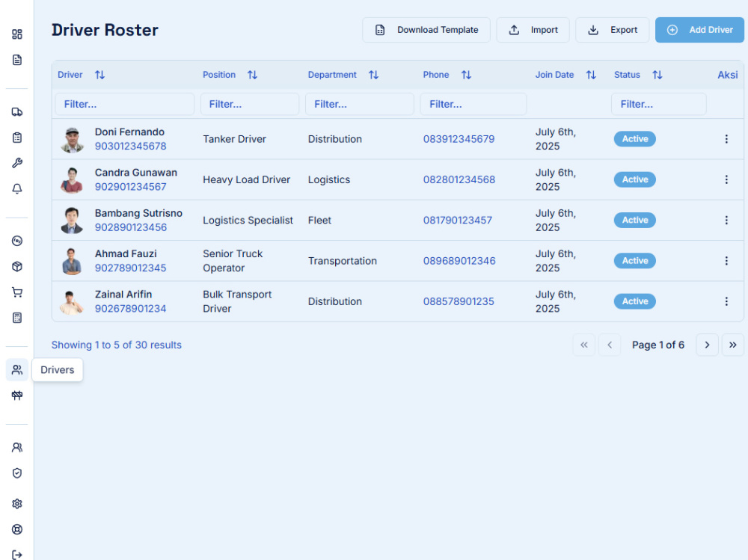
Task: Click the Add Driver button
Action: click(x=699, y=30)
